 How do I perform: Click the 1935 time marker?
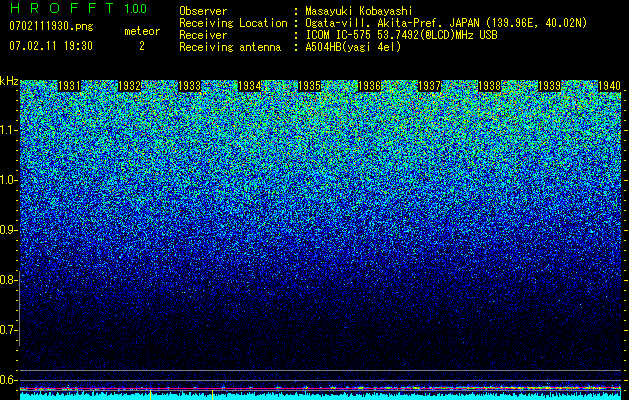(x=310, y=86)
